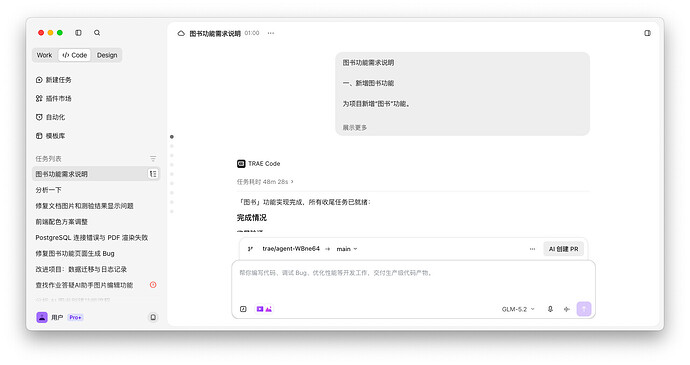Click the sparkle enhance prompt icon
Image resolution: width=690 pixels, height=365 pixels.
tap(567, 309)
